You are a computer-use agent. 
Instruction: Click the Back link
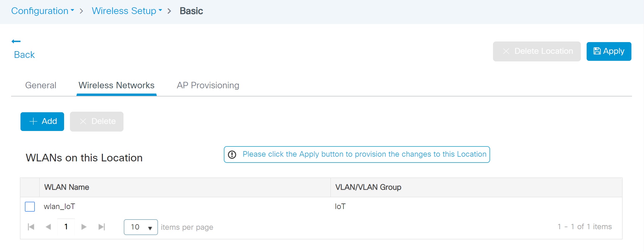24,55
